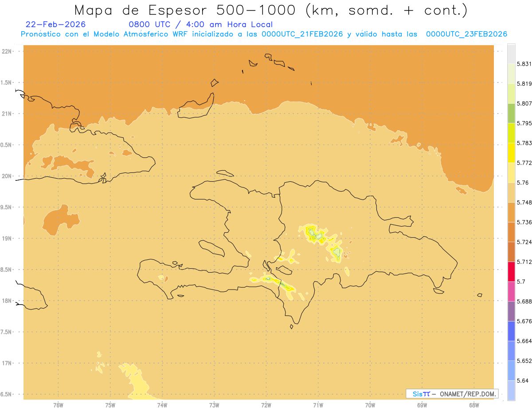
Task: Click the bright yellow swatch between 5.772 and 5.783
Action: tap(511, 153)
